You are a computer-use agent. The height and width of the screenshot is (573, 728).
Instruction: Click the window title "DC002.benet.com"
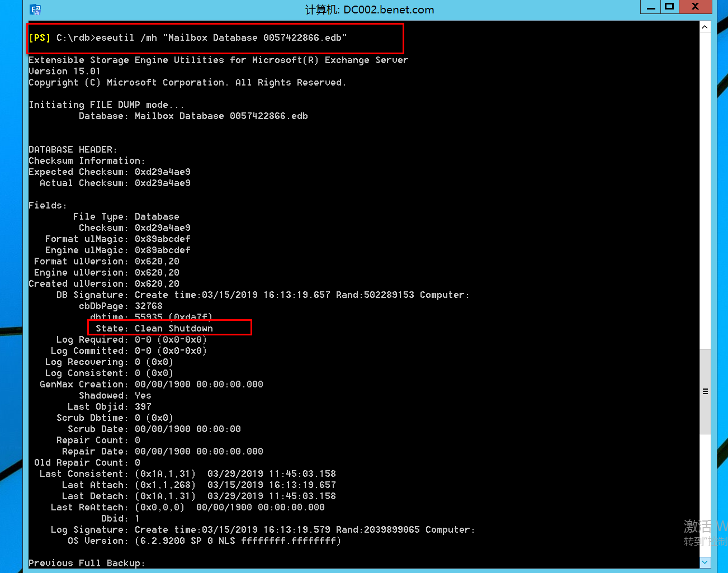click(x=370, y=10)
